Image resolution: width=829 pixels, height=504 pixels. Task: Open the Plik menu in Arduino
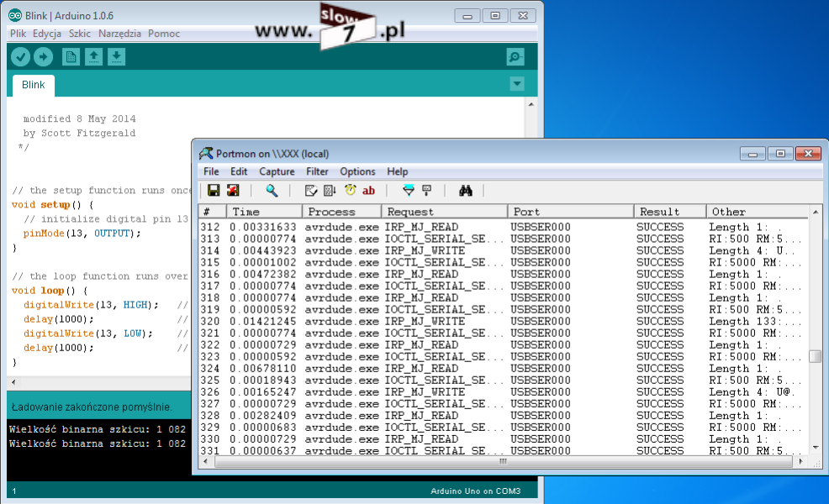tap(18, 34)
